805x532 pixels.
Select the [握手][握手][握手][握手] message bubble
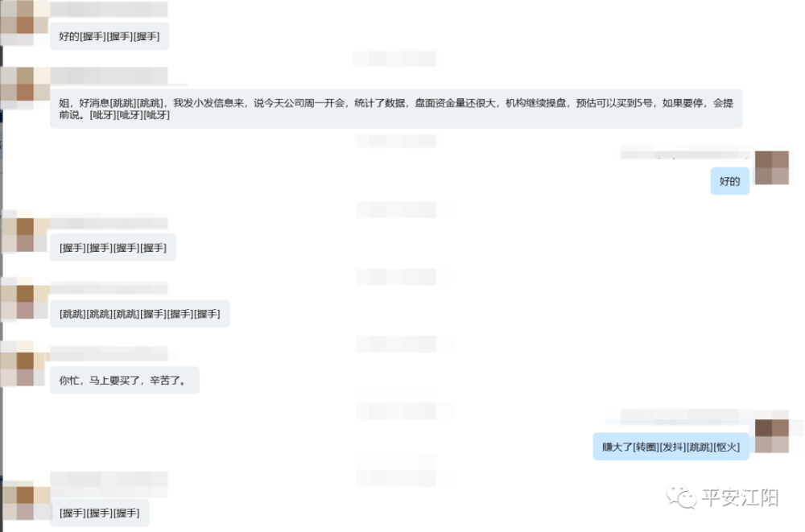(x=113, y=248)
